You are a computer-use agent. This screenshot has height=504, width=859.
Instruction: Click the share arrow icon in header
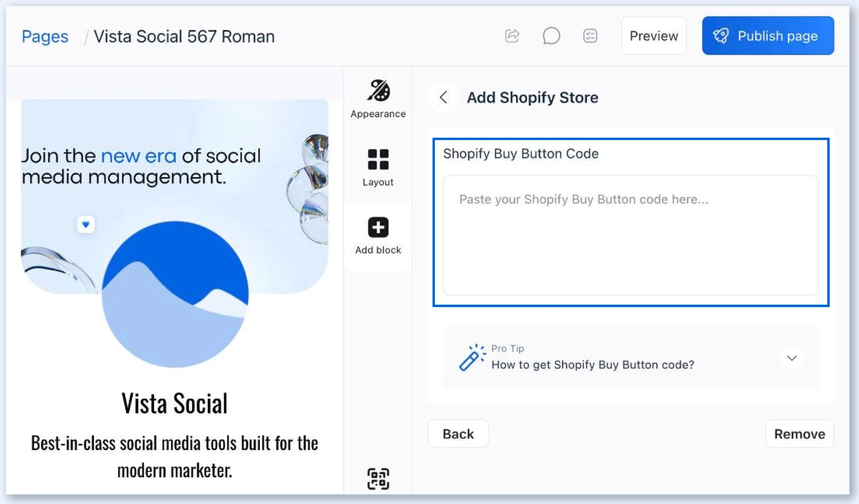(x=512, y=36)
